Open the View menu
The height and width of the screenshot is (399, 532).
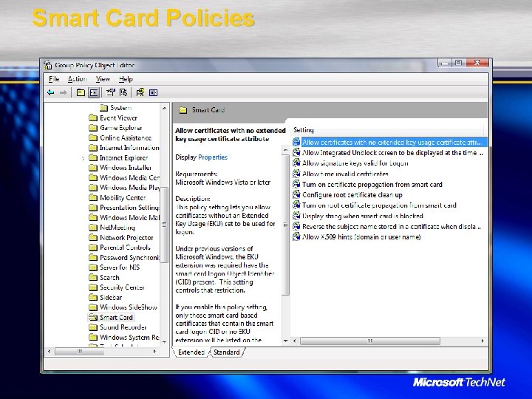(103, 79)
